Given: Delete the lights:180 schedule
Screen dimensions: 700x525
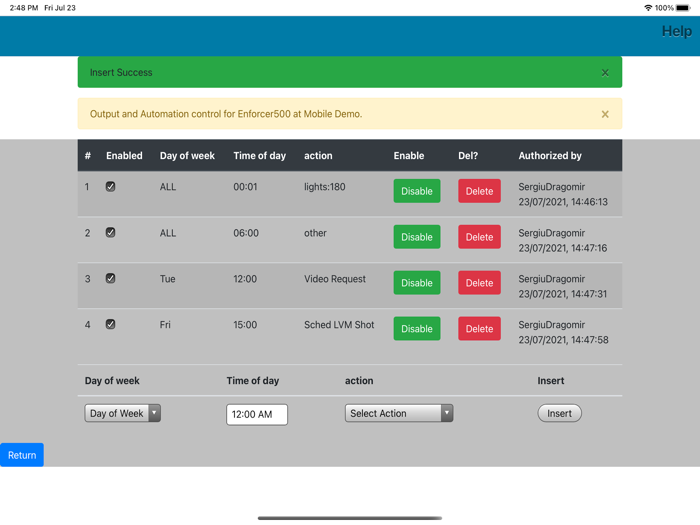Looking at the screenshot, I should click(479, 191).
